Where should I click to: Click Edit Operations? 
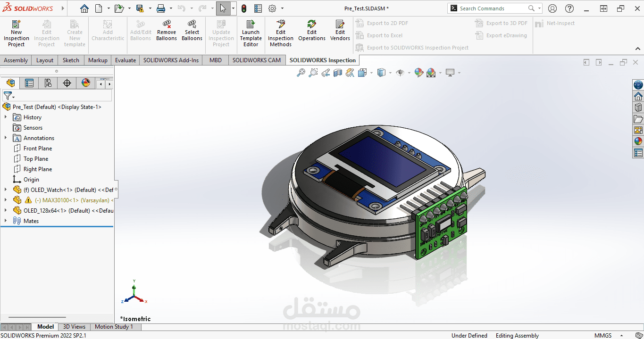coord(312,31)
